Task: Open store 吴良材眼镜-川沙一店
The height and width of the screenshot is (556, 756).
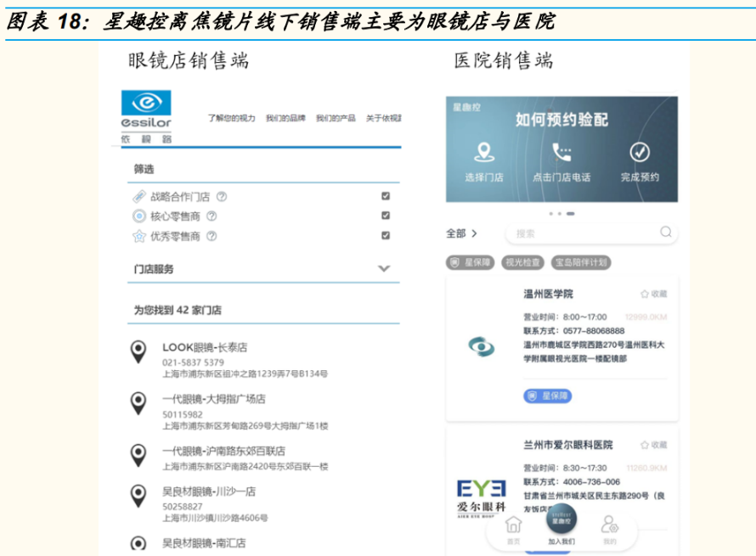Action: click(x=208, y=491)
